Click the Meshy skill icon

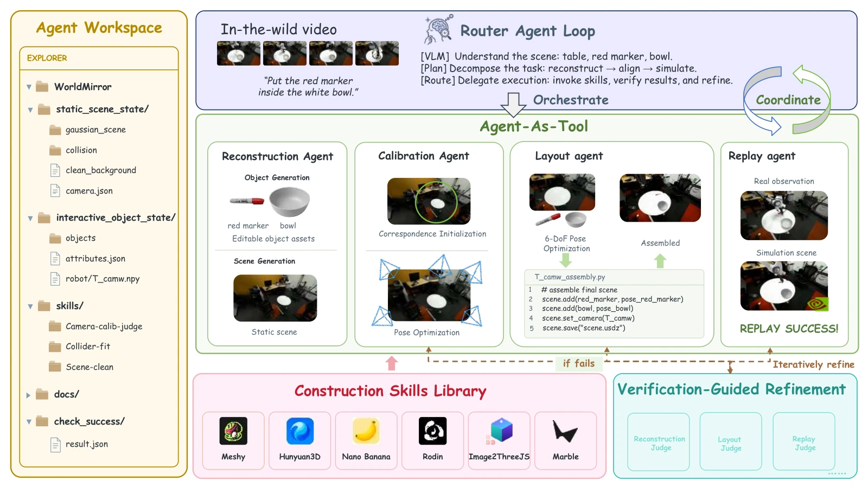tap(233, 431)
